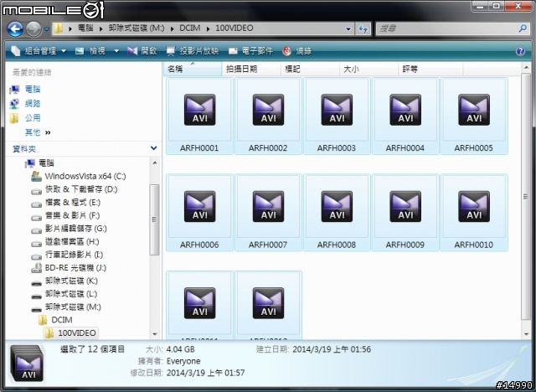The height and width of the screenshot is (392, 536).
Task: Click DCIM breadcrumb in address bar
Action: coord(190,28)
